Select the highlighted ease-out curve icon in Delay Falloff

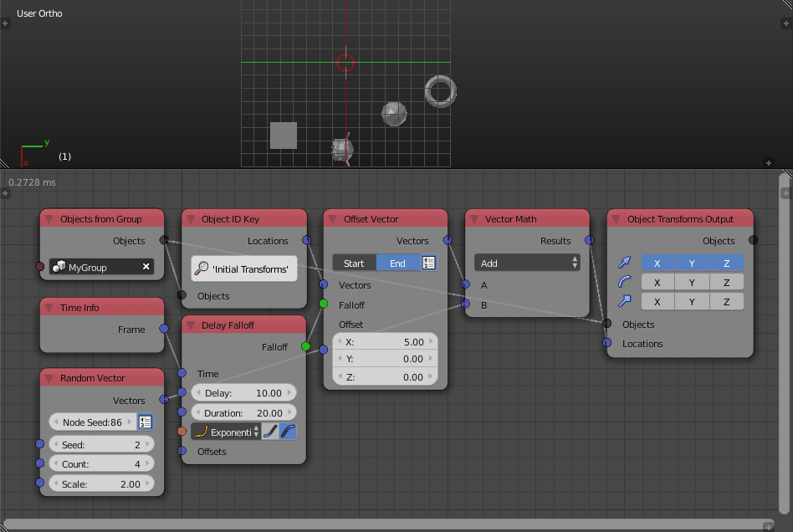click(287, 431)
